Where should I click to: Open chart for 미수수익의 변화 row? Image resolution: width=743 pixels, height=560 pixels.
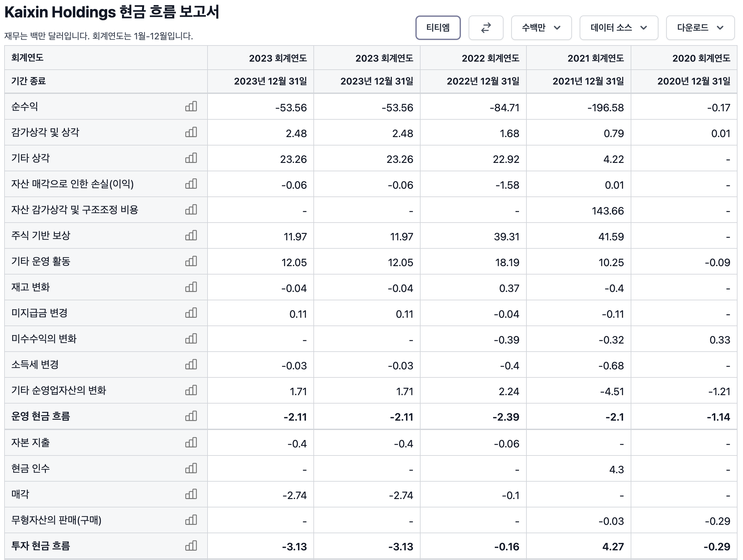pyautogui.click(x=191, y=339)
